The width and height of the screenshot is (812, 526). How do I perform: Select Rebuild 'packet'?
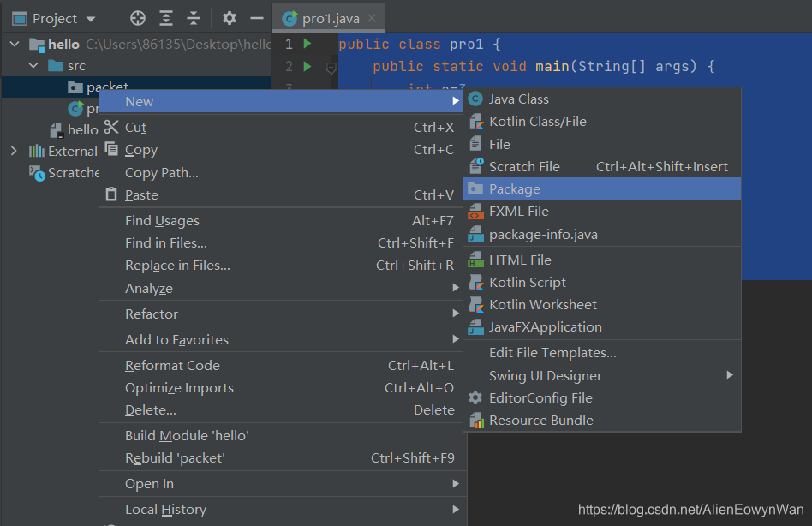coord(283,457)
